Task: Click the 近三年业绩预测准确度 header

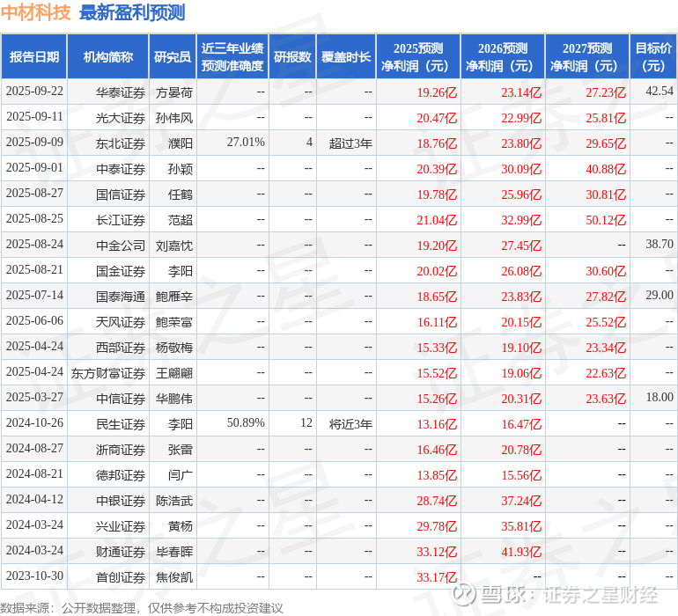Action: pos(232,57)
